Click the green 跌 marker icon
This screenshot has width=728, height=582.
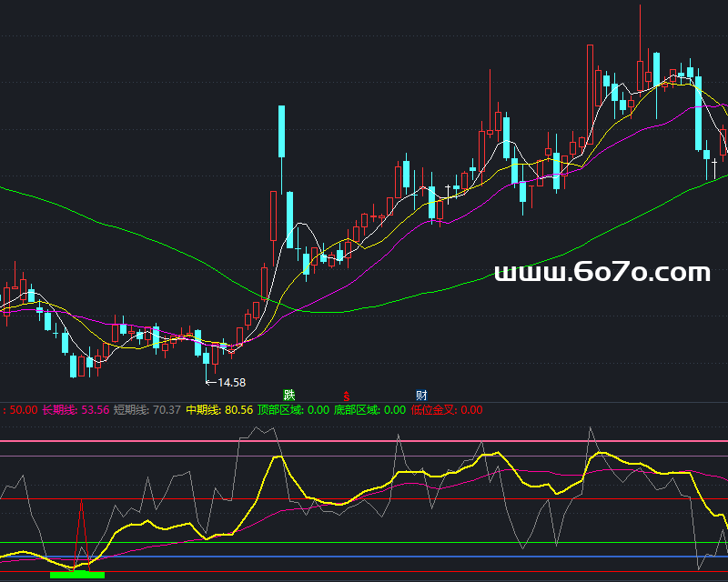[x=289, y=395]
